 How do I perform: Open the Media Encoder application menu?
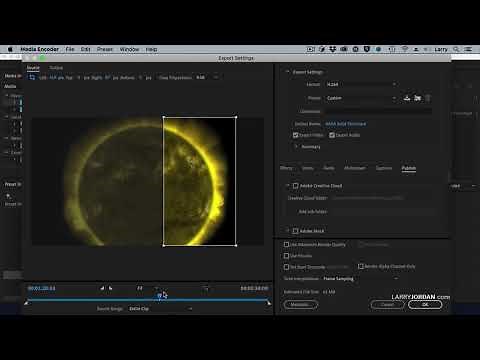39,49
